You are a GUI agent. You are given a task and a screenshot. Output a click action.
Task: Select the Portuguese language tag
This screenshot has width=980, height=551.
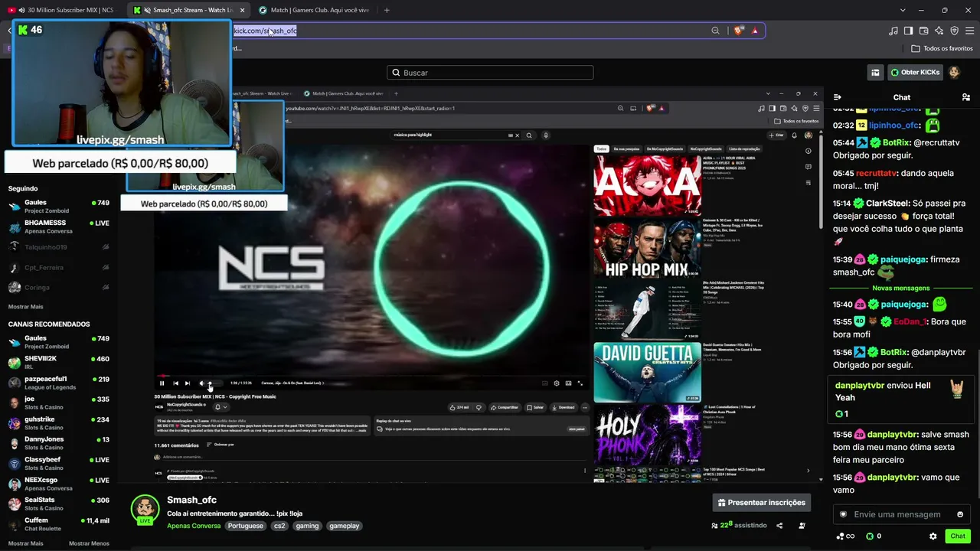[x=245, y=526]
